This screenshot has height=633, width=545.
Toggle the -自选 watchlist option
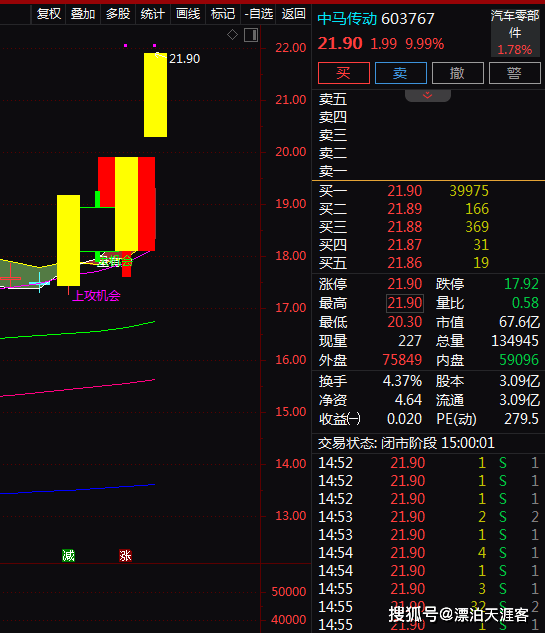pos(258,14)
